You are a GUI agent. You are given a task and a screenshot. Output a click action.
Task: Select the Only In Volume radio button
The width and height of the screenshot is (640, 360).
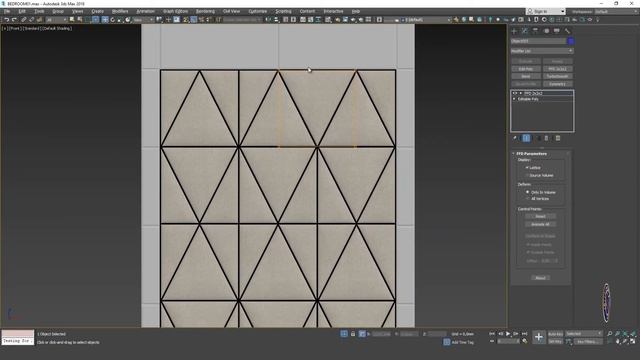527,192
